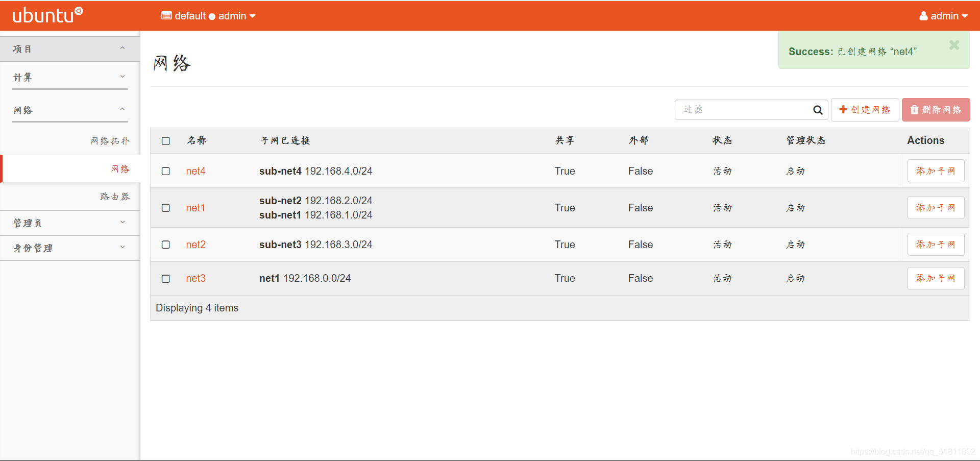Click the Ubuntu logo in the header
Image resolution: width=980 pixels, height=461 pixels.
[47, 15]
